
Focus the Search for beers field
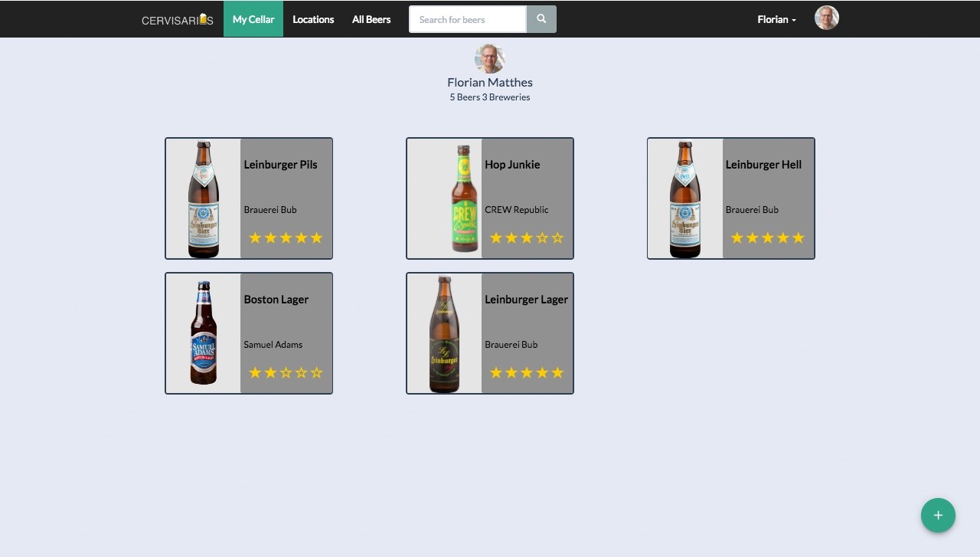[468, 19]
